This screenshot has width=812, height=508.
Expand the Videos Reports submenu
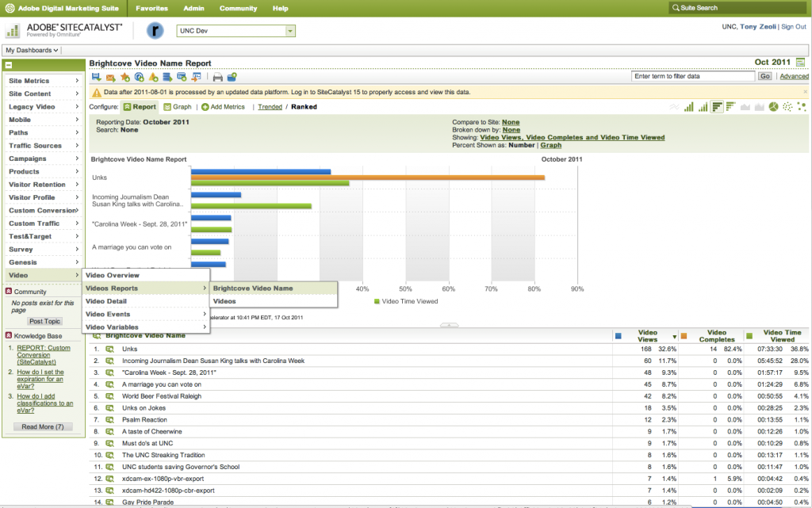point(146,288)
